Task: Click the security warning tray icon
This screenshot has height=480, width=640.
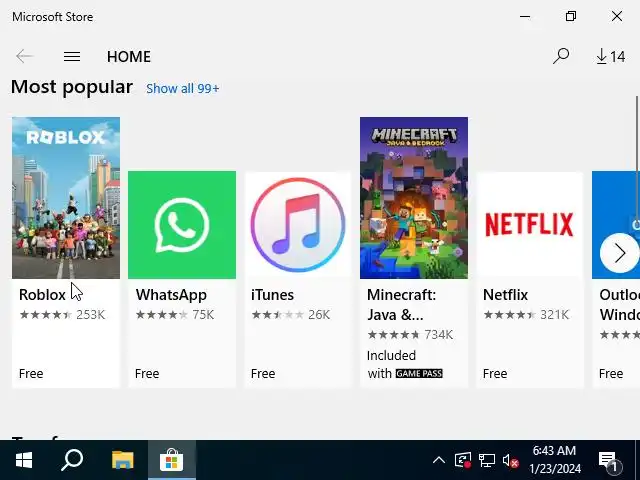Action: point(463,460)
